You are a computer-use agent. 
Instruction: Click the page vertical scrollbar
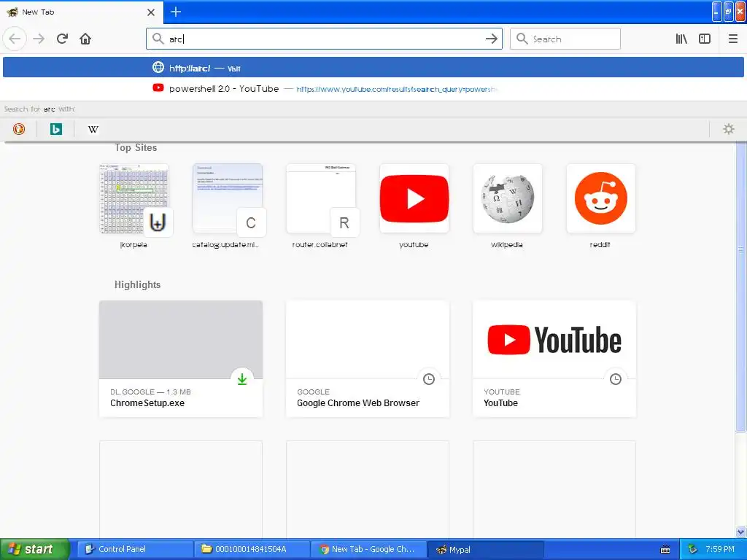741,287
